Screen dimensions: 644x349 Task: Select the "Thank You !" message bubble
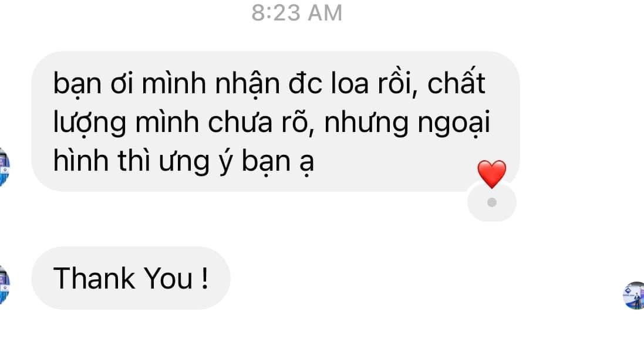pos(130,278)
